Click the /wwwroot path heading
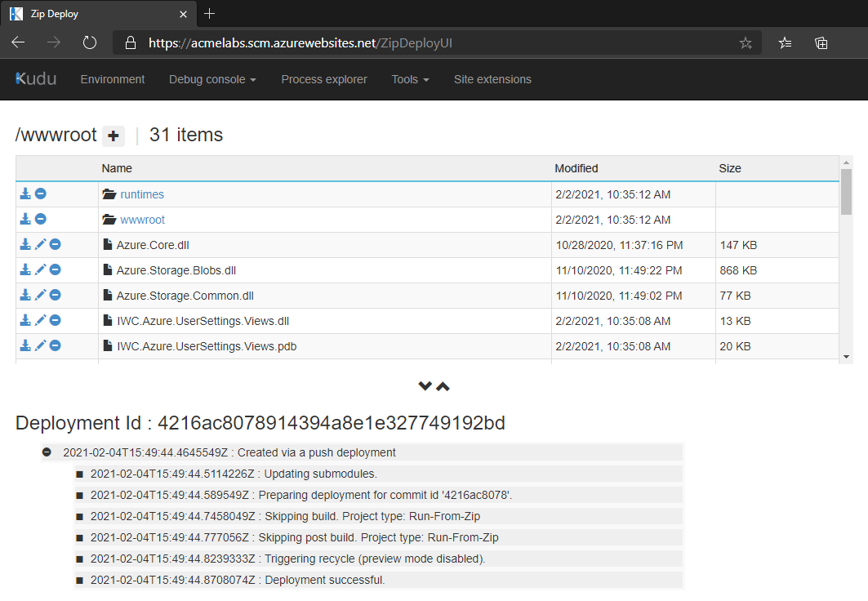Viewport: 868px width, 601px height. coord(56,135)
